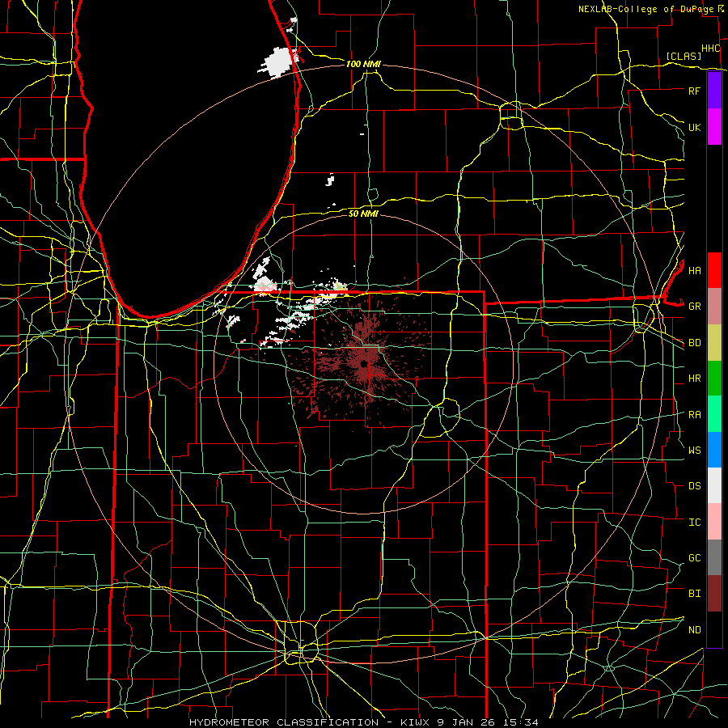This screenshot has height=728, width=728.
Task: Click the KIWX radar site center dot
Action: pos(365,365)
